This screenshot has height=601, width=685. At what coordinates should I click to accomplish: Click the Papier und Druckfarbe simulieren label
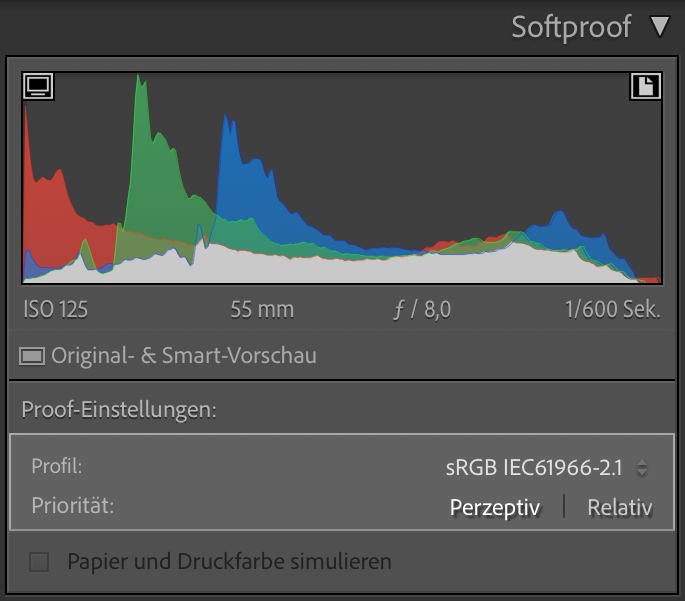[229, 562]
